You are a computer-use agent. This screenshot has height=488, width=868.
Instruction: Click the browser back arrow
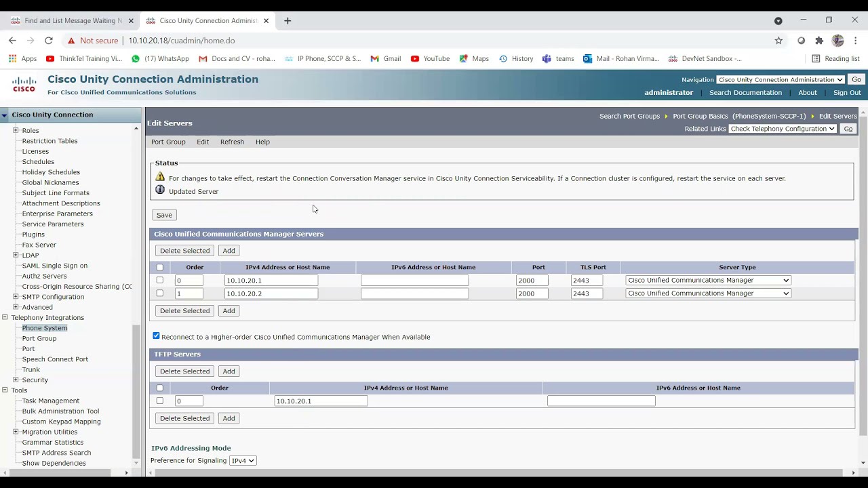(x=12, y=41)
